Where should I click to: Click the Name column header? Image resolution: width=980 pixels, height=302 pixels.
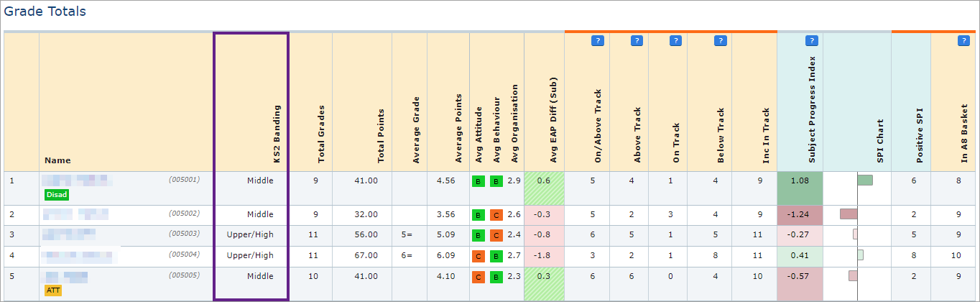57,160
